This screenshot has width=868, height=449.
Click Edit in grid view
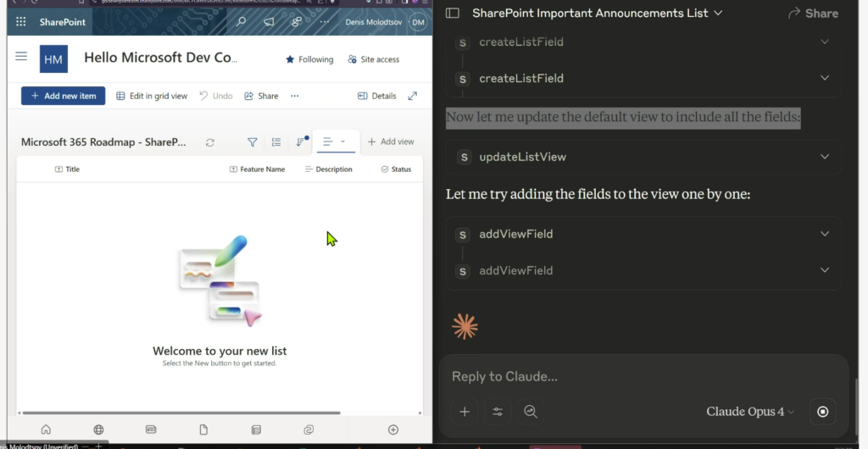pyautogui.click(x=152, y=96)
